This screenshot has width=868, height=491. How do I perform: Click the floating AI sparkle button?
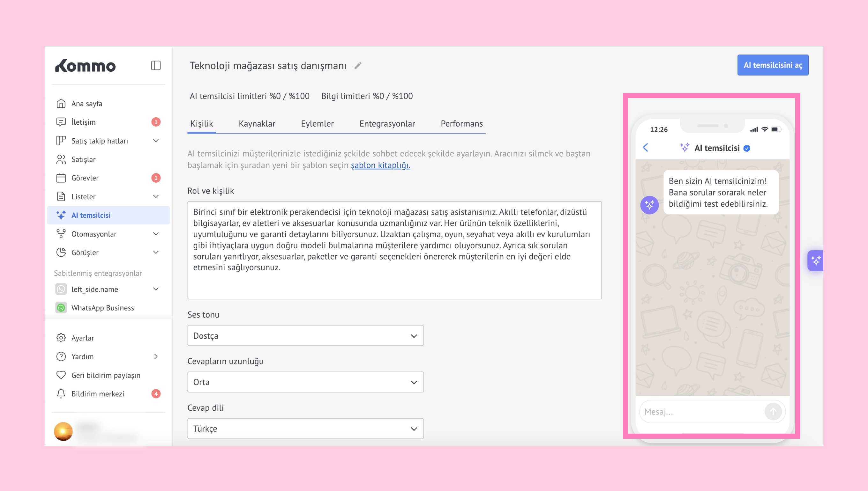(x=815, y=260)
